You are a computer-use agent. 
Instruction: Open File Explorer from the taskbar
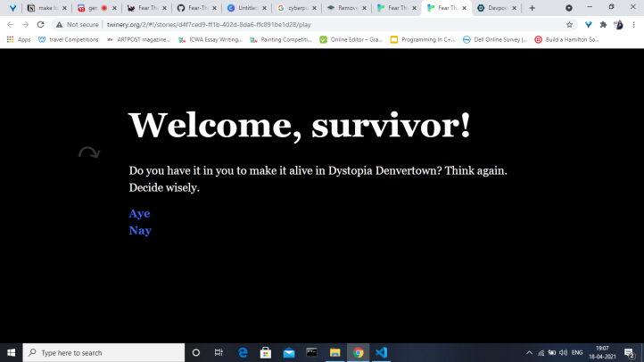[x=334, y=352]
